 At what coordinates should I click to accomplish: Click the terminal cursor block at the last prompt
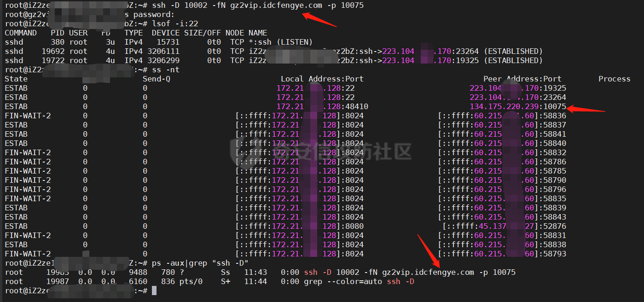[x=154, y=290]
